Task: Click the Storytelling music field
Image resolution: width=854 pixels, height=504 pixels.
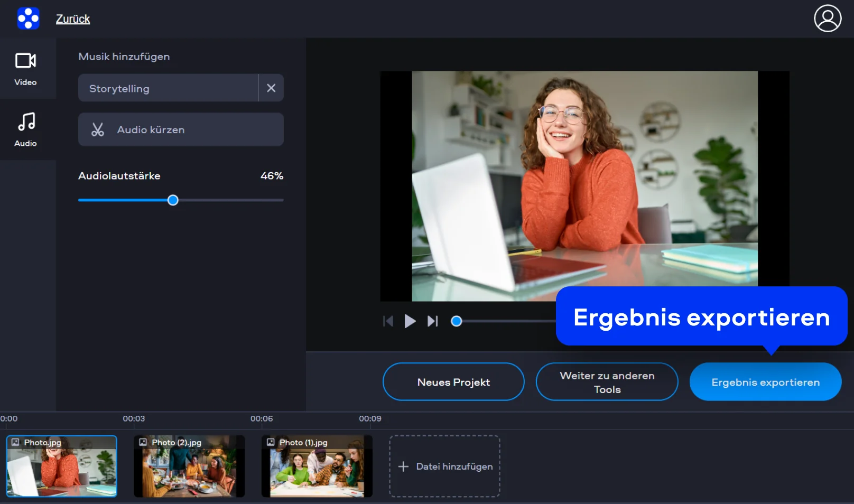Action: coord(168,88)
